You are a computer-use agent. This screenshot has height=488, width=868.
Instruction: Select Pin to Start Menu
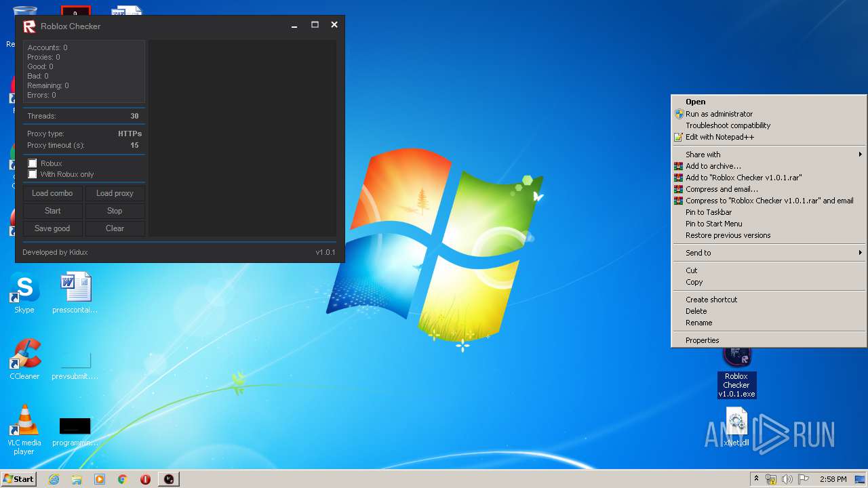(769, 224)
